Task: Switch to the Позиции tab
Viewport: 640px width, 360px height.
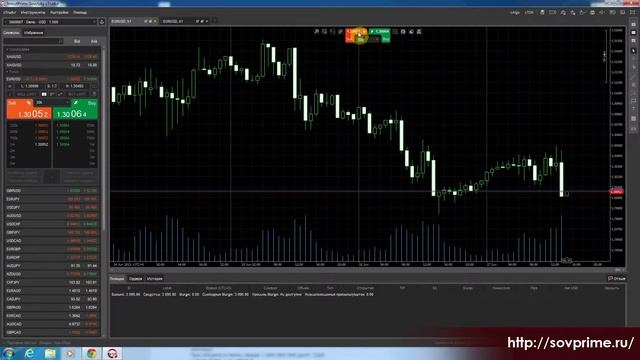Action: [x=117, y=279]
